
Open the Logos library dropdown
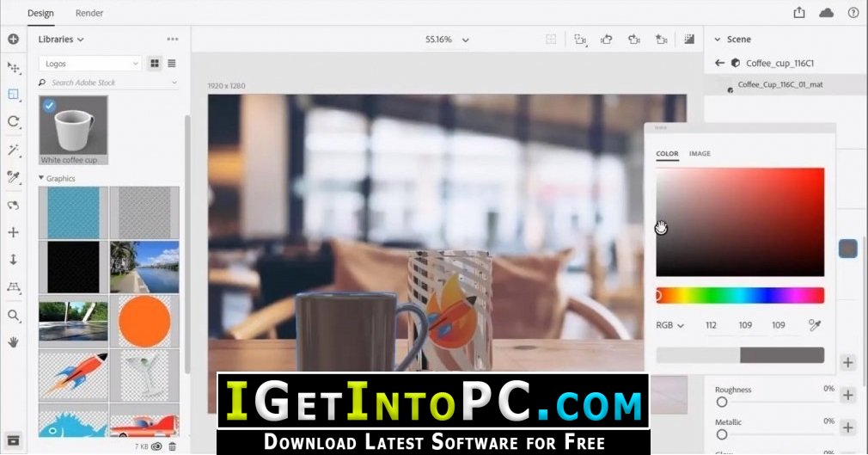(90, 64)
